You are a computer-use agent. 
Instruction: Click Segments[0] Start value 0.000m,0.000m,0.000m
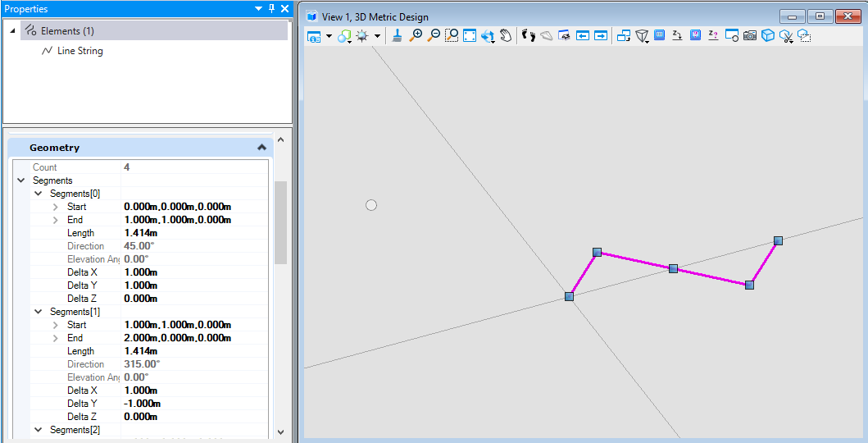coord(178,207)
